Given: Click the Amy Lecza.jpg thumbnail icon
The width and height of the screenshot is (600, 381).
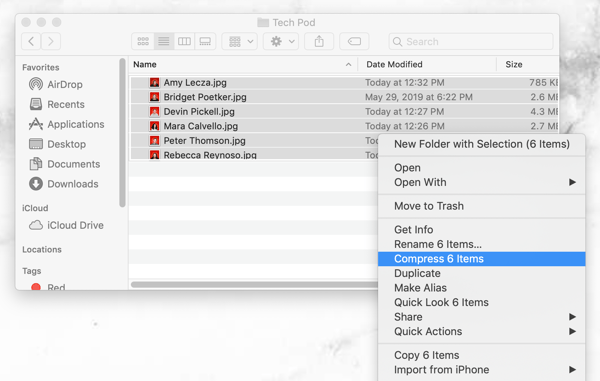Looking at the screenshot, I should 155,82.
